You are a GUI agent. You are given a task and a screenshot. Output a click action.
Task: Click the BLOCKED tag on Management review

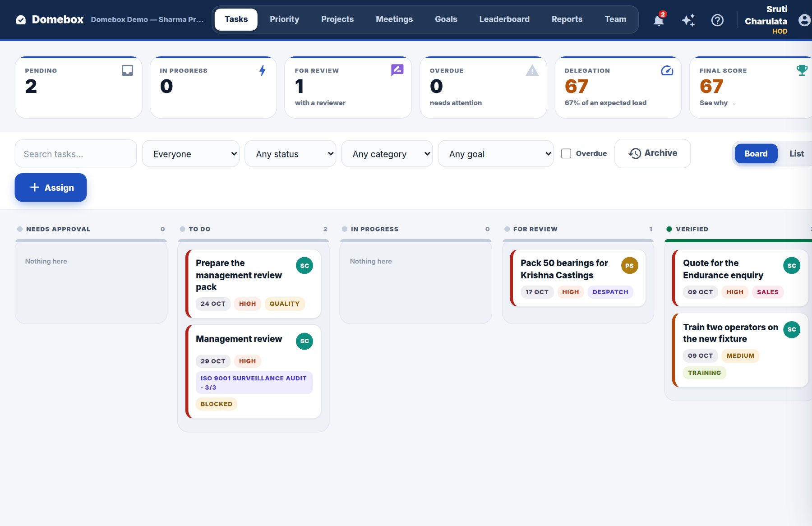point(217,404)
